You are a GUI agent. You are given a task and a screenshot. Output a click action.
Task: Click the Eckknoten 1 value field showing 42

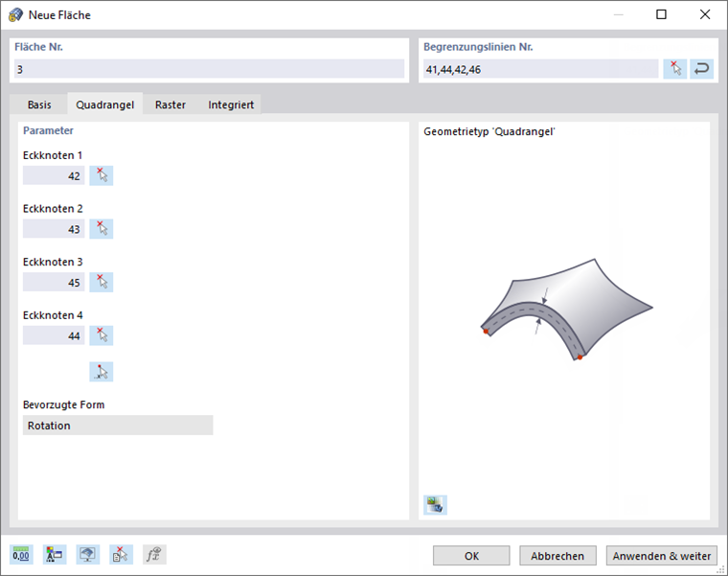coord(54,175)
